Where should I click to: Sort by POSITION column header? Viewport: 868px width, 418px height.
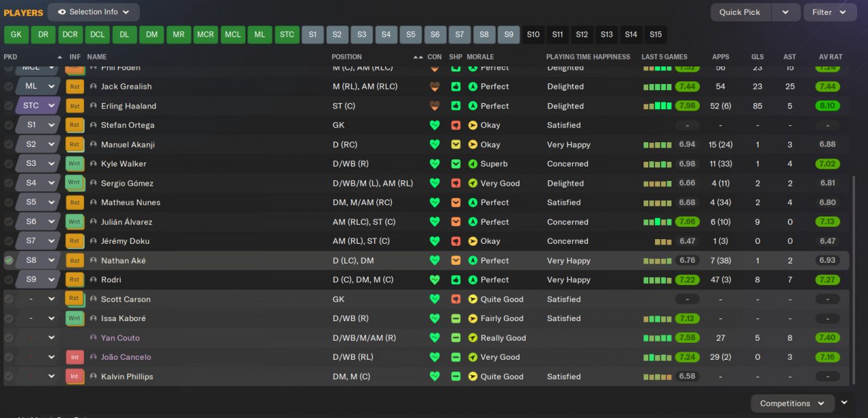[x=347, y=57]
